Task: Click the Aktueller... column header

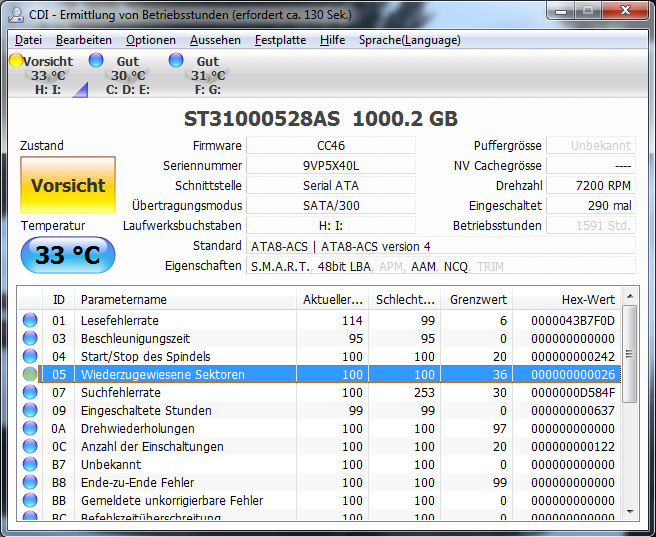Action: pyautogui.click(x=332, y=299)
